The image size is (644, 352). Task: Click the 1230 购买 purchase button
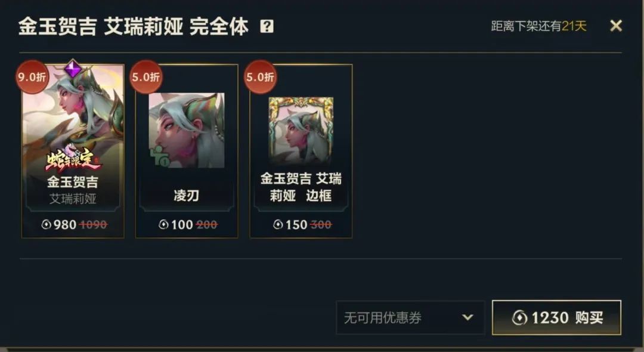tap(556, 317)
